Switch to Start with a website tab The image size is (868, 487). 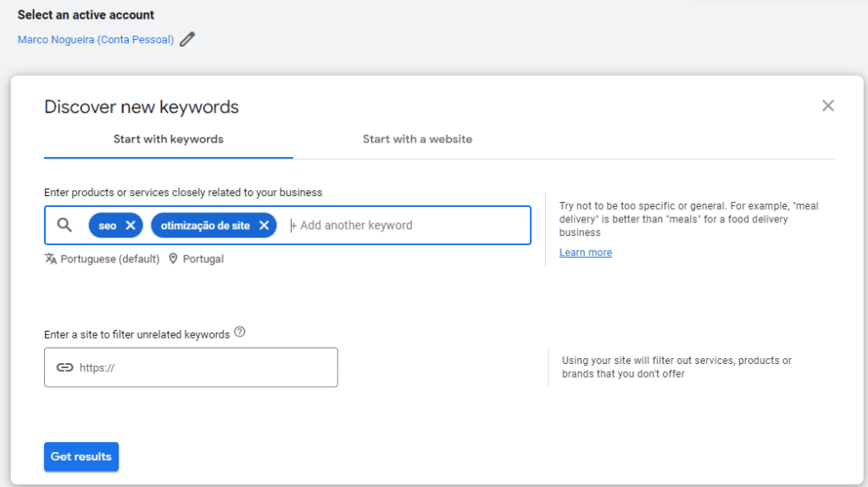[x=417, y=140]
